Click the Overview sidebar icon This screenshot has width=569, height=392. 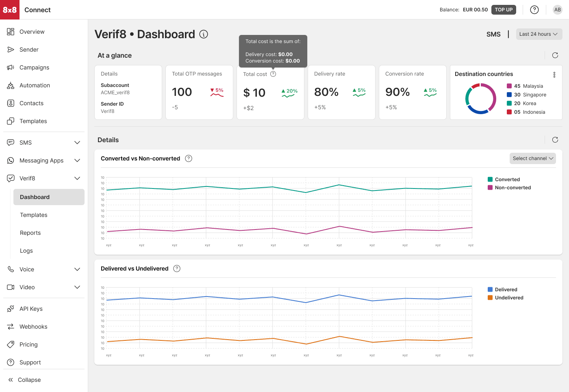pos(11,32)
